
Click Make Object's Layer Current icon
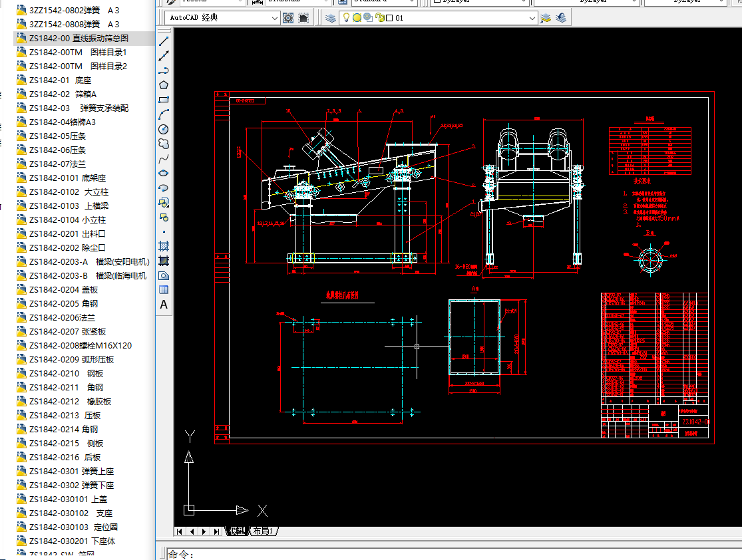(546, 18)
